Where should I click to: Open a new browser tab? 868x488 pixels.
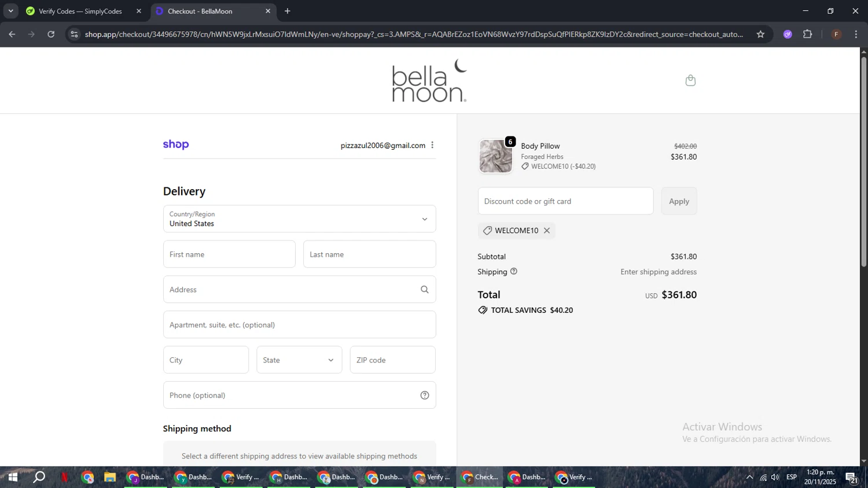coord(288,11)
